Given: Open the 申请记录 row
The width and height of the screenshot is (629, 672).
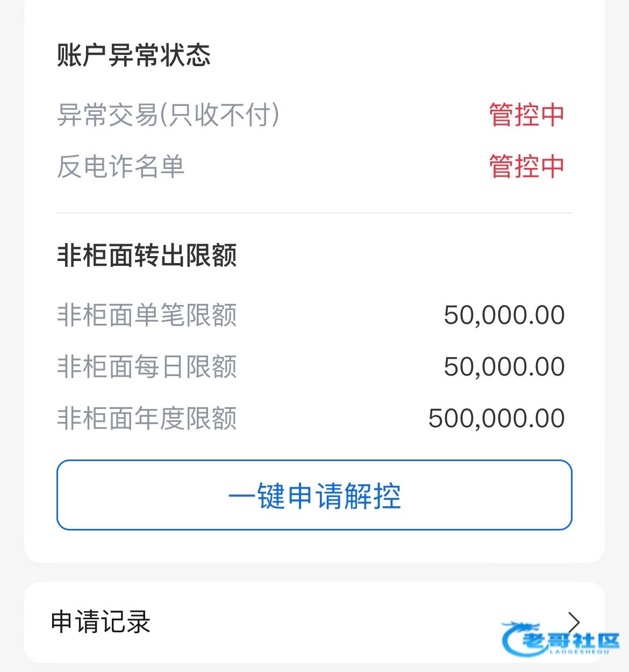Looking at the screenshot, I should pos(314,622).
